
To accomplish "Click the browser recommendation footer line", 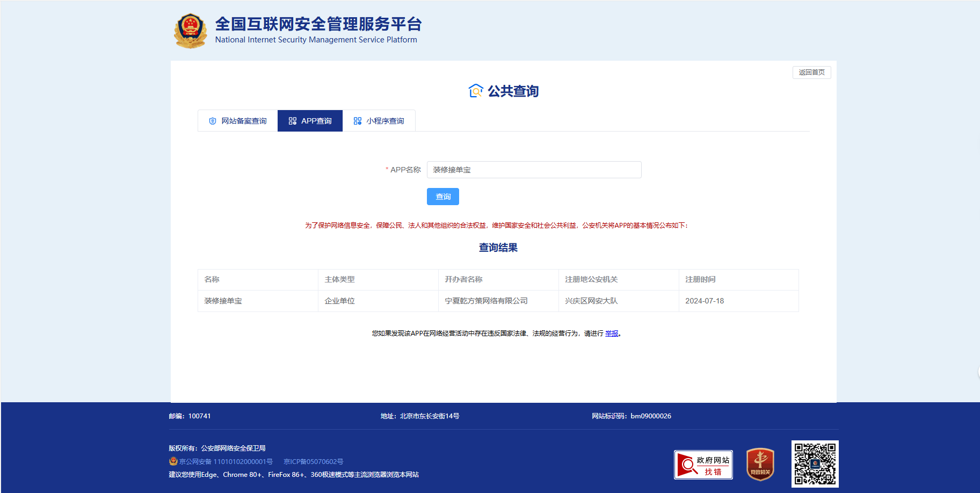I will point(294,475).
